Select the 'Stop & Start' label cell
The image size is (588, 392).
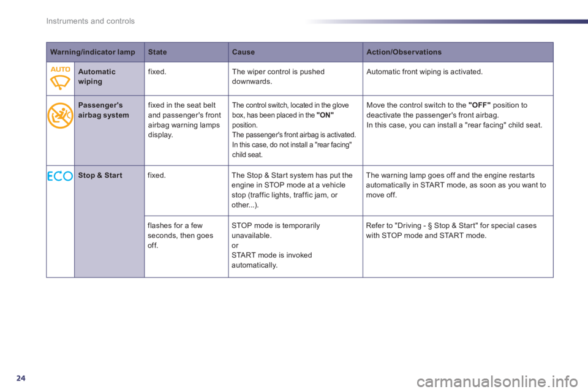click(109, 221)
